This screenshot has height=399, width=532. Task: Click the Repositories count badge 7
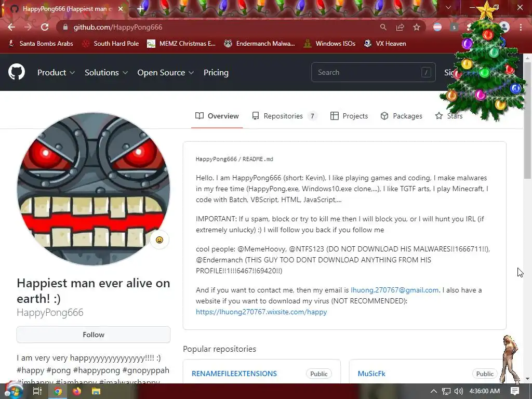point(312,116)
